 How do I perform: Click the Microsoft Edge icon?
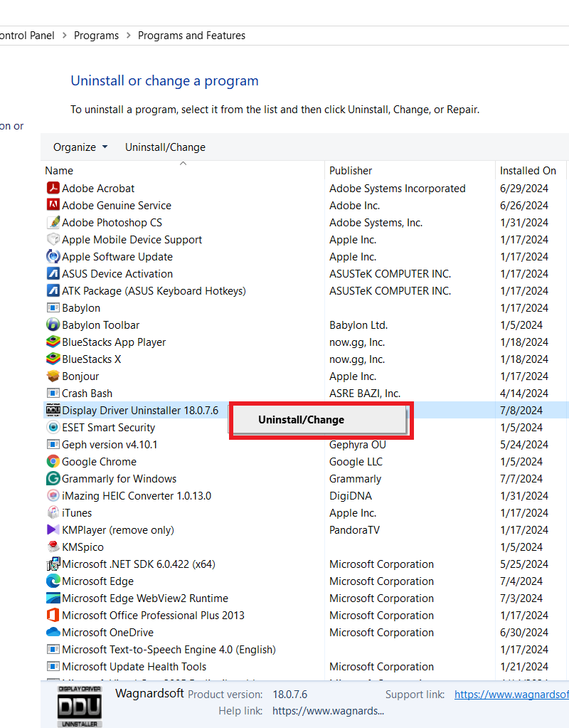coord(53,581)
